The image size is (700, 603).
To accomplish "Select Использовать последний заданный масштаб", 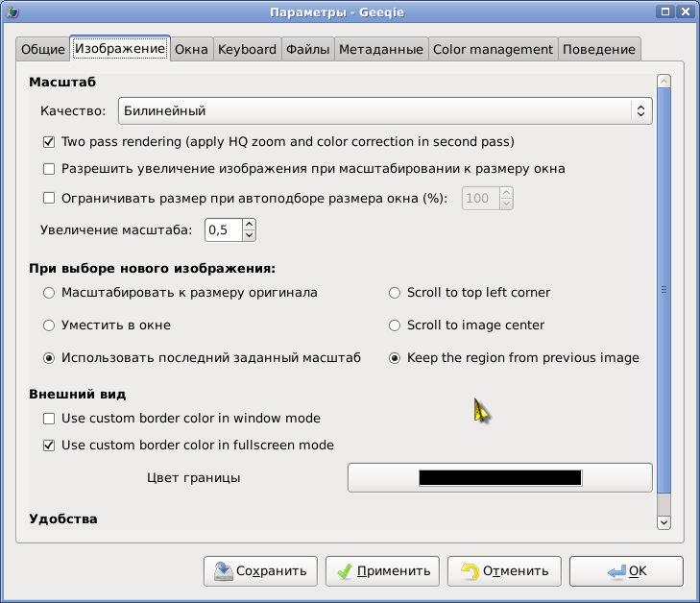I will (49, 358).
